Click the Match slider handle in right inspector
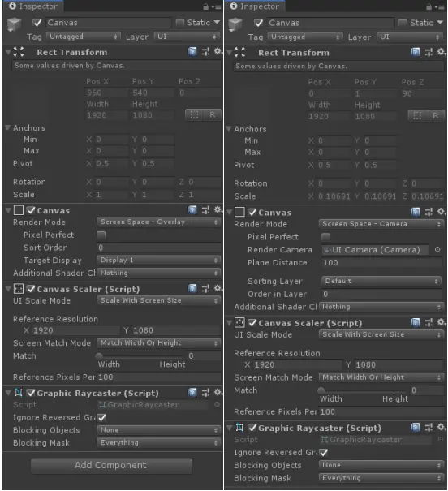Viewport: 448px width, 491px height. pos(321,390)
